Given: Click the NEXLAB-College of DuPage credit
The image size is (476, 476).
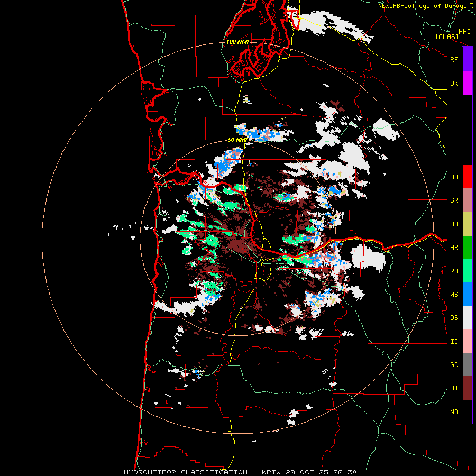Looking at the screenshot, I should [422, 6].
